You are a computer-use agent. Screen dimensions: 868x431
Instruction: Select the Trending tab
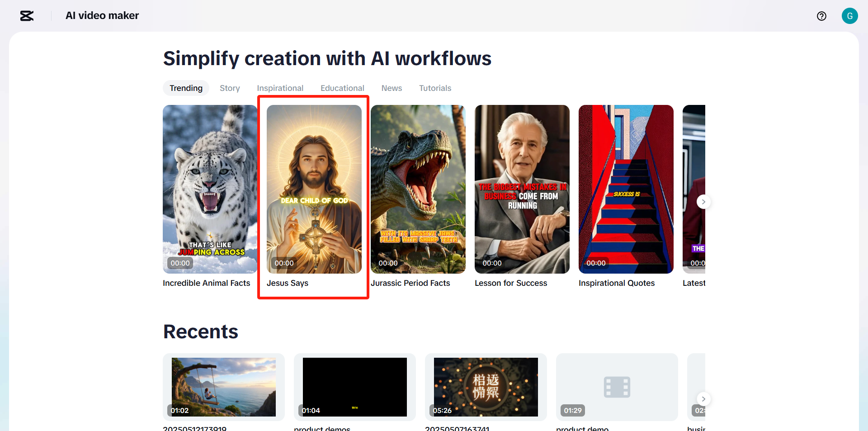[186, 88]
